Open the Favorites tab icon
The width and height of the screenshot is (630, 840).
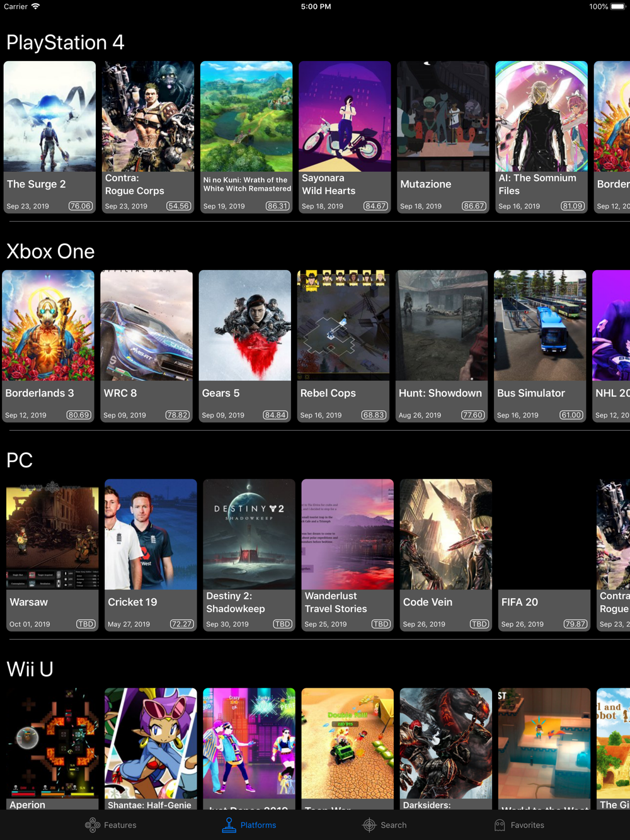pos(500,825)
